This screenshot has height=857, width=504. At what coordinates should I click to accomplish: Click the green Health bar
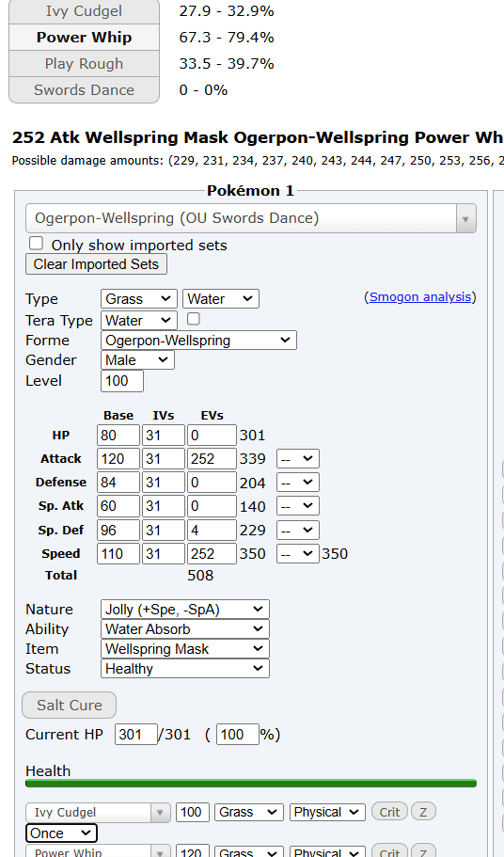[251, 784]
